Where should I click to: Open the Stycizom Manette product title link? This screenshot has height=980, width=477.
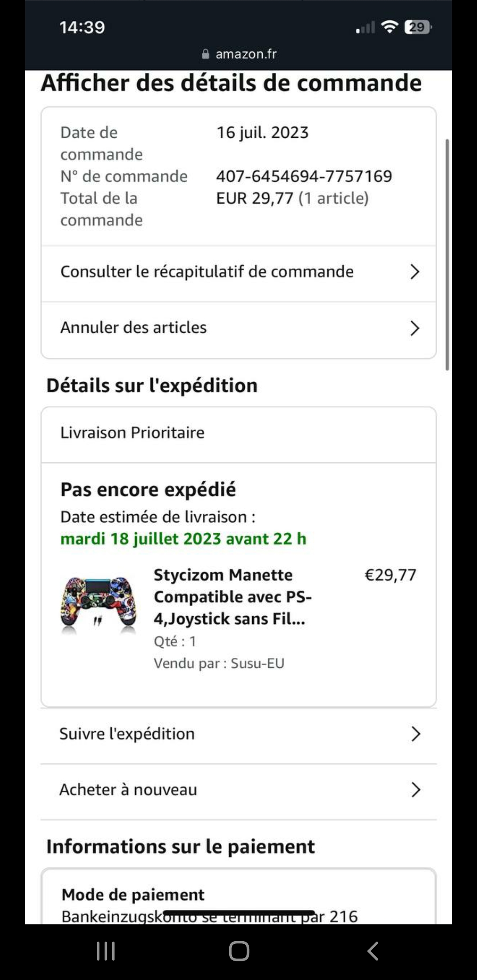tap(233, 597)
